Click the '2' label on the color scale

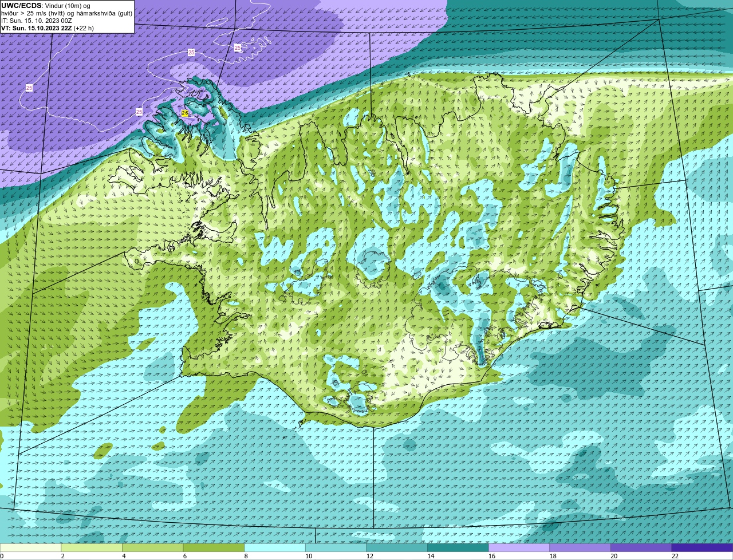click(62, 556)
